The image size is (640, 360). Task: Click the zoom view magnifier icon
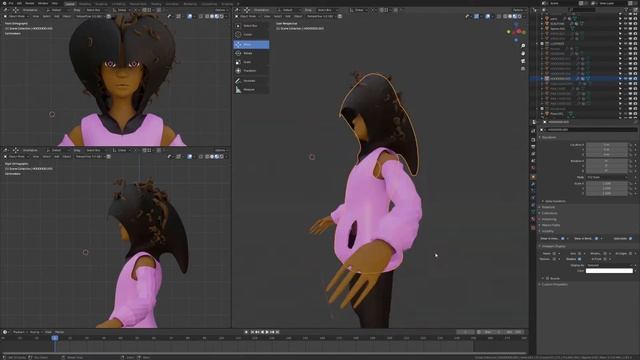coord(523,46)
